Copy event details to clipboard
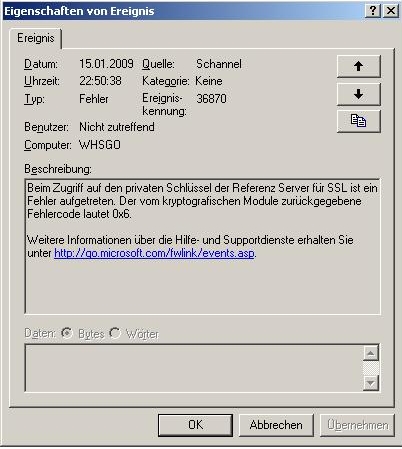This screenshot has width=402, height=449. click(x=359, y=121)
